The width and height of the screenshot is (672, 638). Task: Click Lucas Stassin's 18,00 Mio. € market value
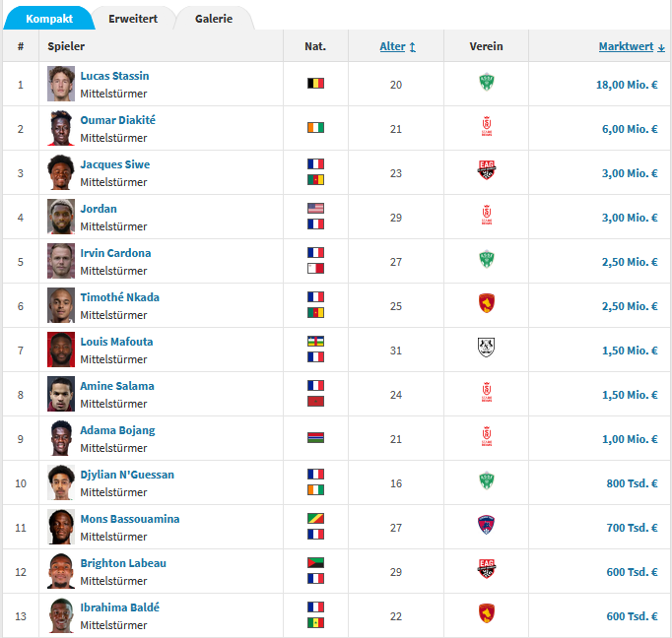(x=627, y=85)
